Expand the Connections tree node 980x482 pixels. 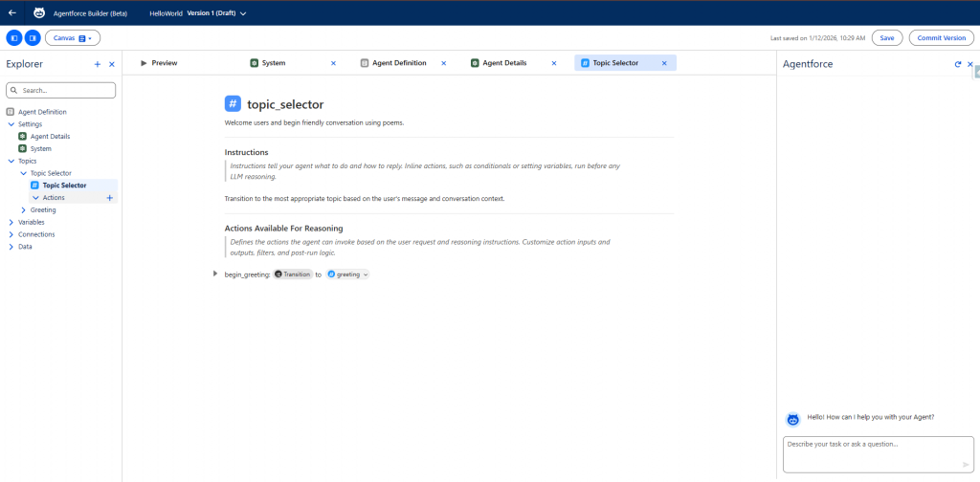(11, 234)
